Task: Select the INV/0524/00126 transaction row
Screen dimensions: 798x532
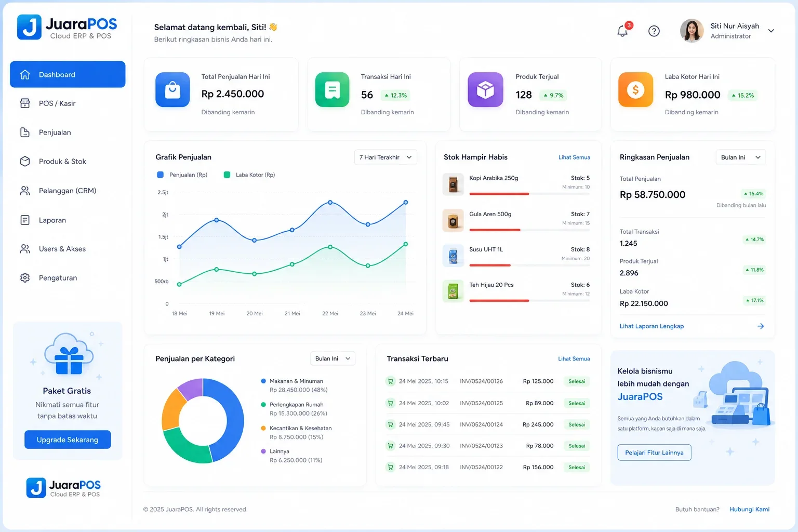Action: pos(488,381)
